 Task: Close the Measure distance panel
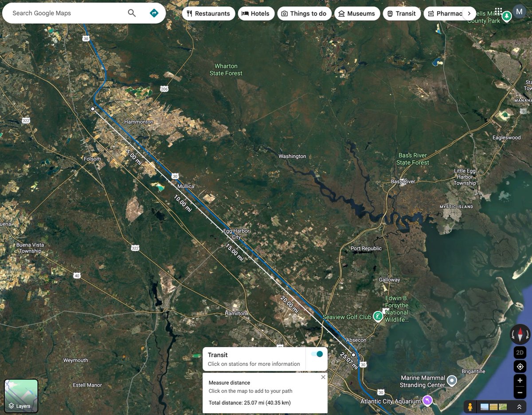pyautogui.click(x=323, y=377)
